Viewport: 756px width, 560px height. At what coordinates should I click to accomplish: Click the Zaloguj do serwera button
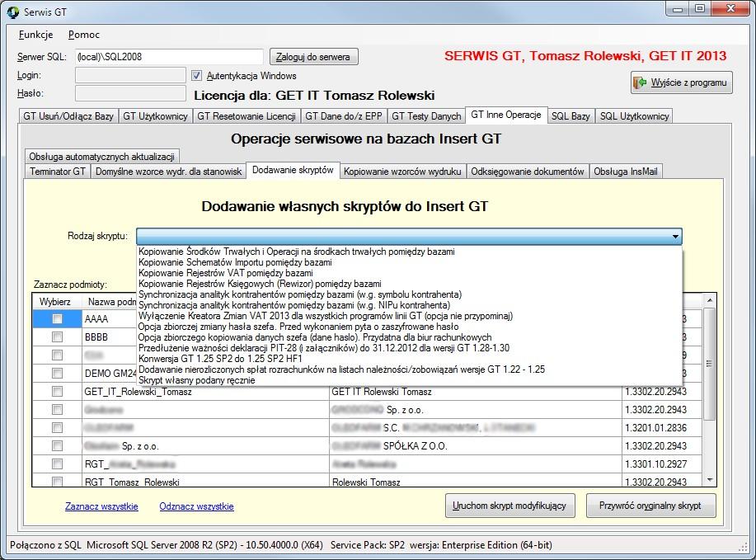click(313, 56)
